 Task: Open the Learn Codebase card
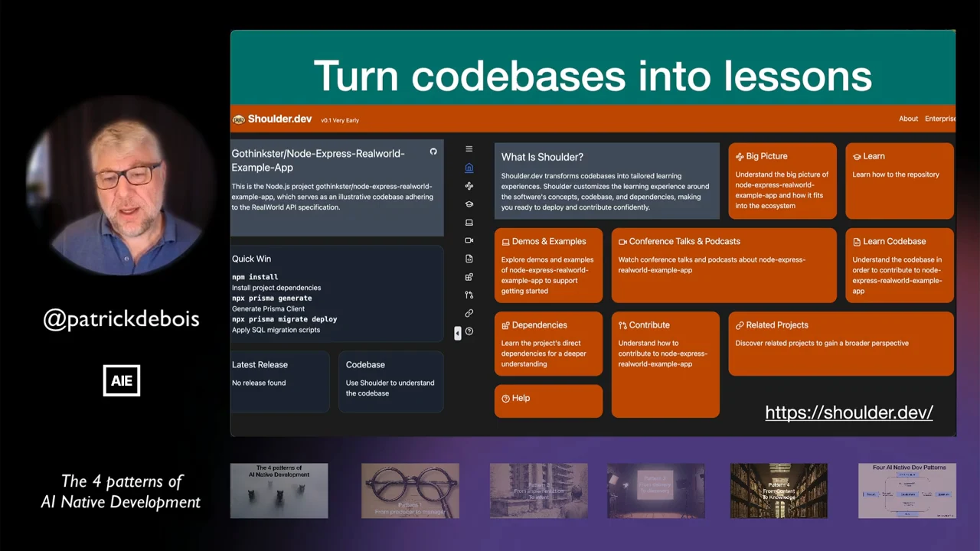pyautogui.click(x=900, y=265)
